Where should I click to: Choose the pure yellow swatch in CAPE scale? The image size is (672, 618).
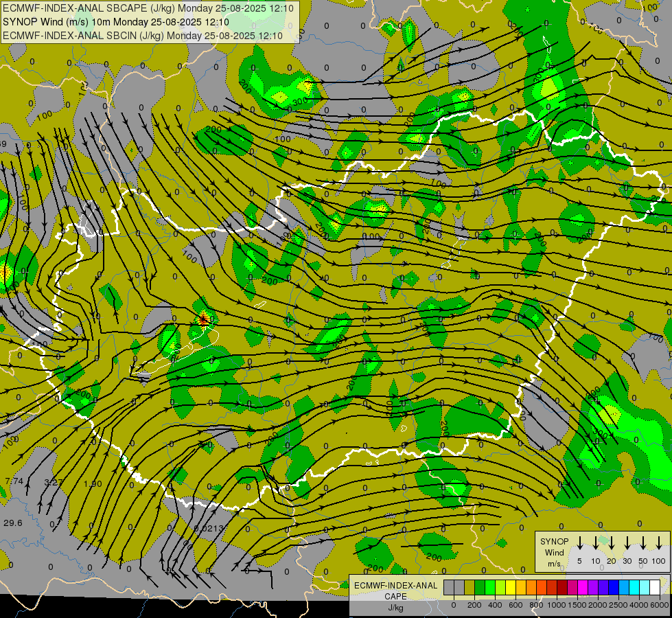click(x=511, y=588)
